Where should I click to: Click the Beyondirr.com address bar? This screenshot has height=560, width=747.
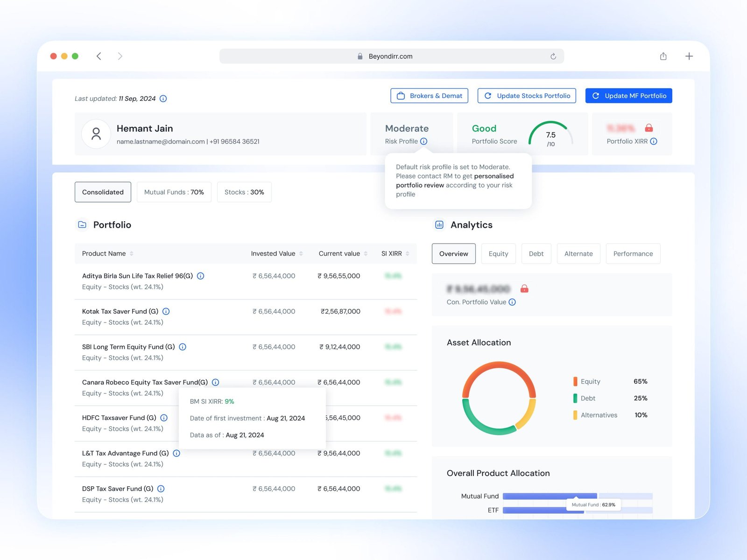tap(392, 56)
